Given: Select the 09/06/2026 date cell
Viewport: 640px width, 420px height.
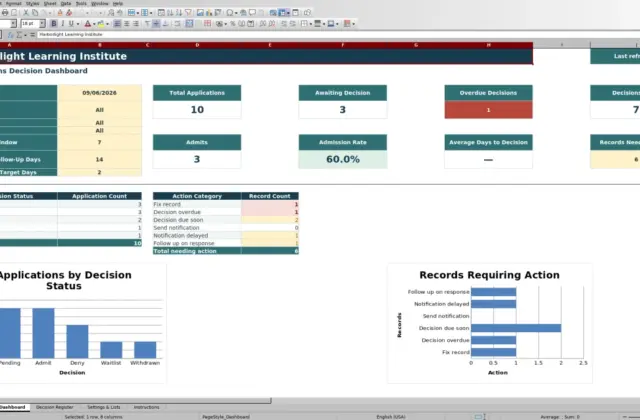Looking at the screenshot, I should tap(100, 93).
